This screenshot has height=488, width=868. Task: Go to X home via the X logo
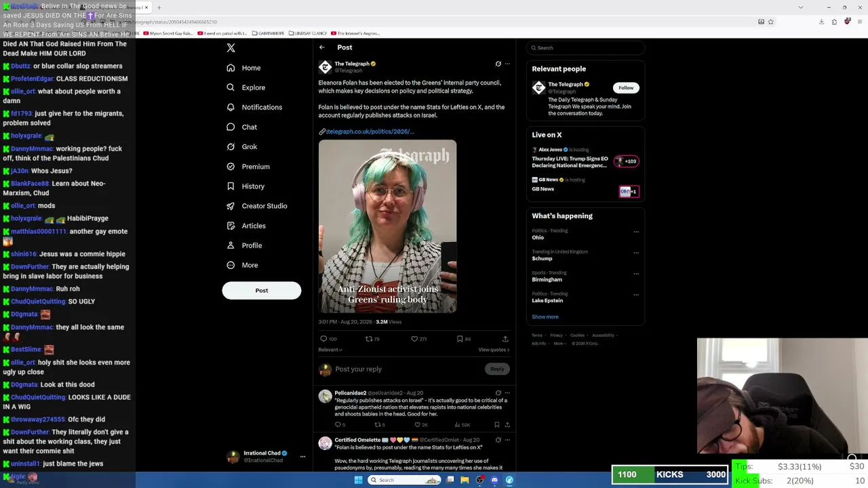pos(231,48)
